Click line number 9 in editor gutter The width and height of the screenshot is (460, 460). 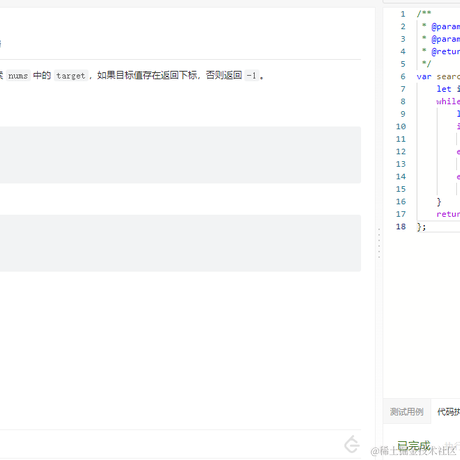403,114
